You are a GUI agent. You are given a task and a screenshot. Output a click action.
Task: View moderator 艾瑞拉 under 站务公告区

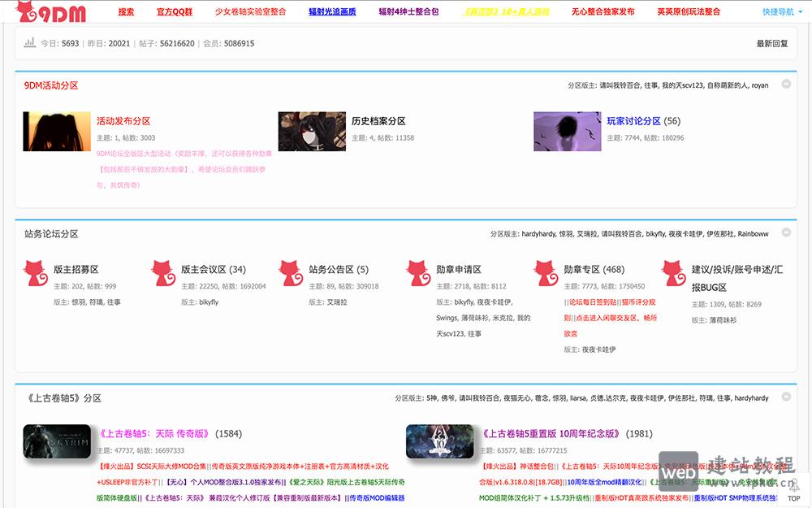click(337, 302)
